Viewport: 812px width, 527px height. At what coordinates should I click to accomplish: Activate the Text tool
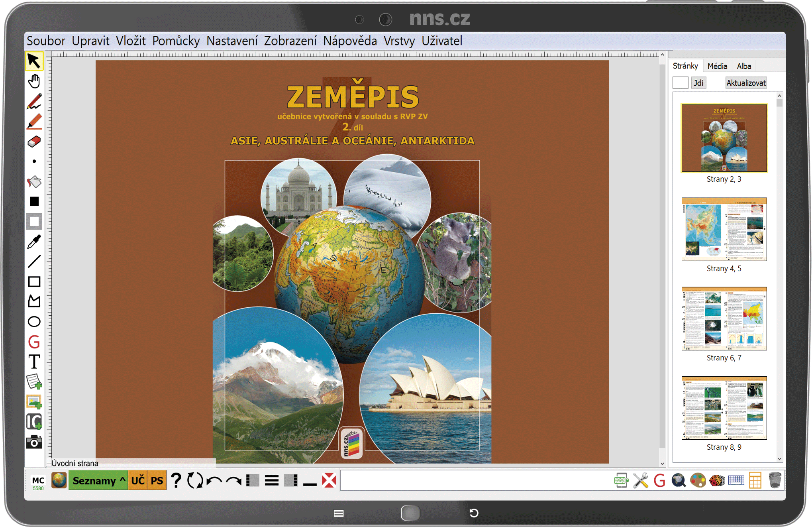point(34,362)
